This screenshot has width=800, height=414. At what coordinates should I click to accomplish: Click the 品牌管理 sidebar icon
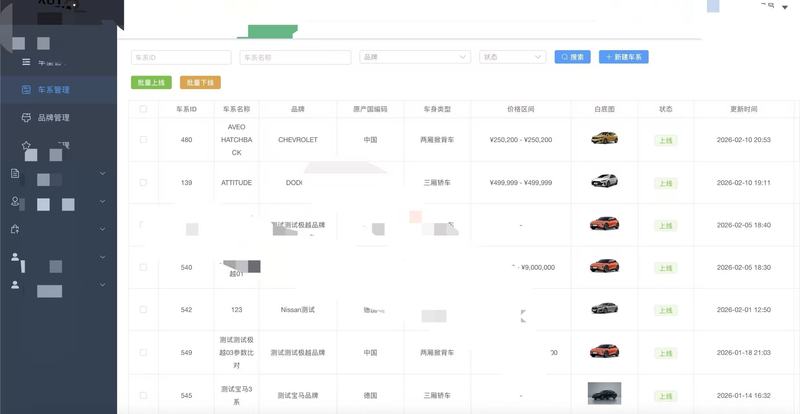point(26,118)
